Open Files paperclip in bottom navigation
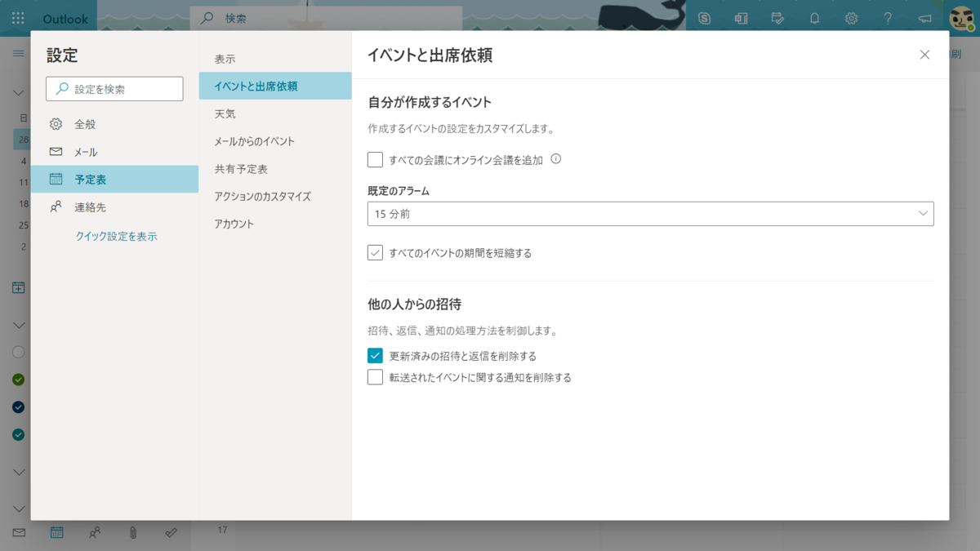 [x=133, y=532]
